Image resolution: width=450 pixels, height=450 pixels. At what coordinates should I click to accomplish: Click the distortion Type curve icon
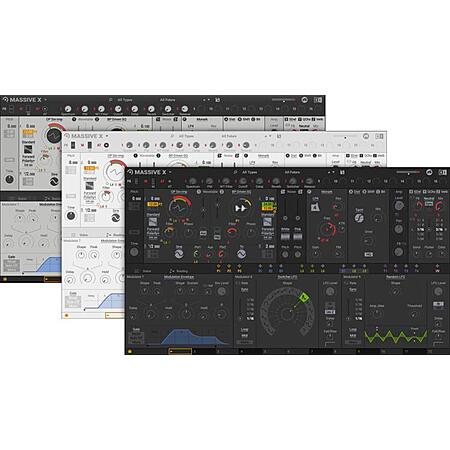(359, 218)
